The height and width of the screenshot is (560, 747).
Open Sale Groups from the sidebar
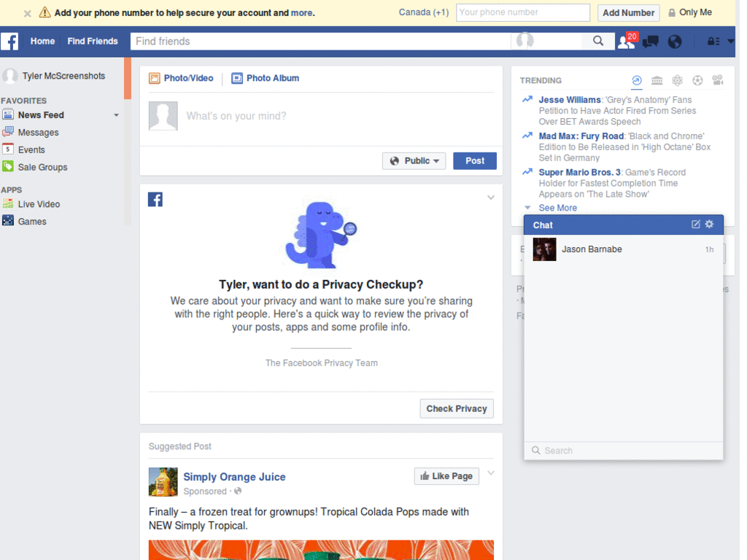tap(42, 167)
